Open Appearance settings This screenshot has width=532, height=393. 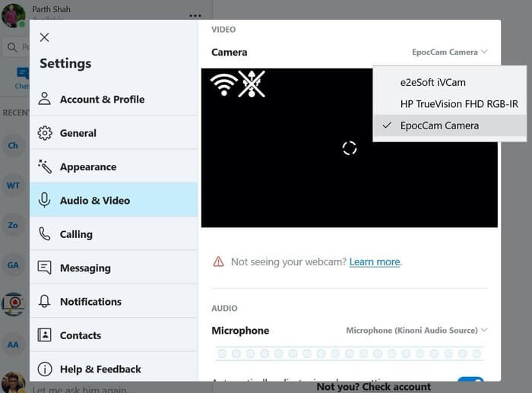(x=114, y=166)
